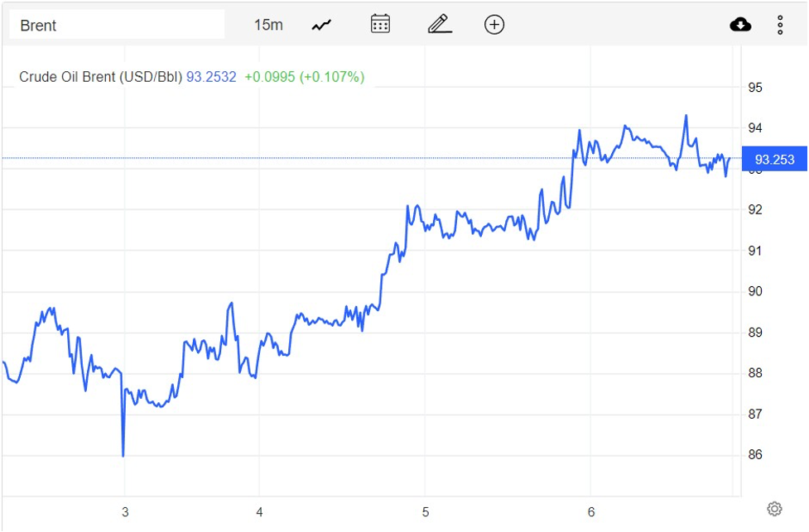
Task: Click the 86 label on price axis
Action: 755,455
